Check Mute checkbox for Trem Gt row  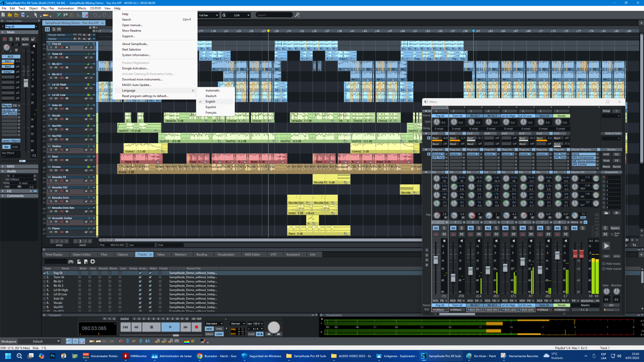coord(80,277)
